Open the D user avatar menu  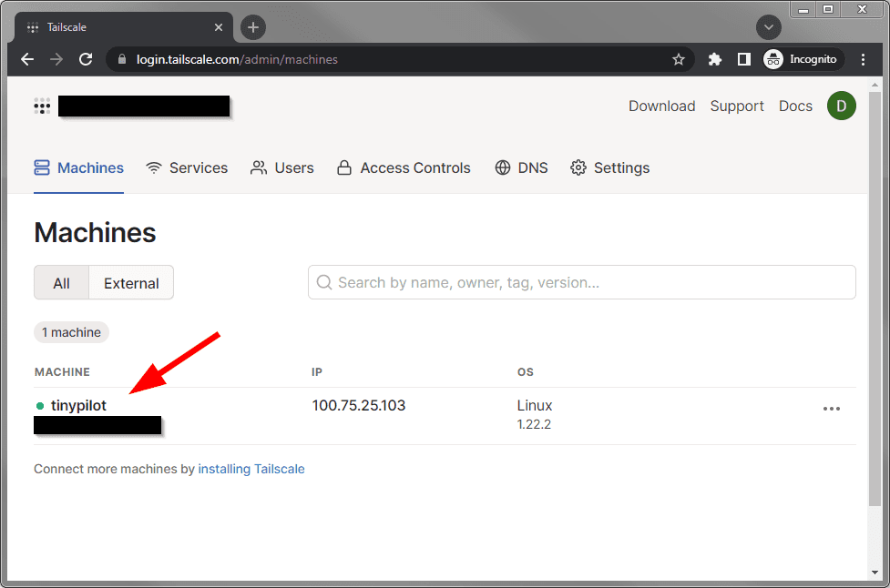pyautogui.click(x=841, y=106)
